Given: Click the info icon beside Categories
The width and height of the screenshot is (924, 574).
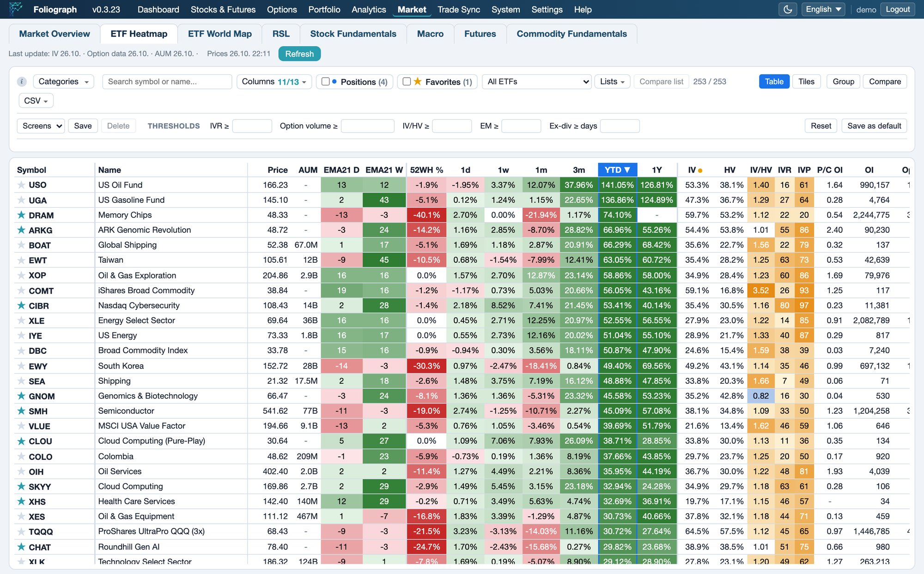Looking at the screenshot, I should click(x=22, y=82).
